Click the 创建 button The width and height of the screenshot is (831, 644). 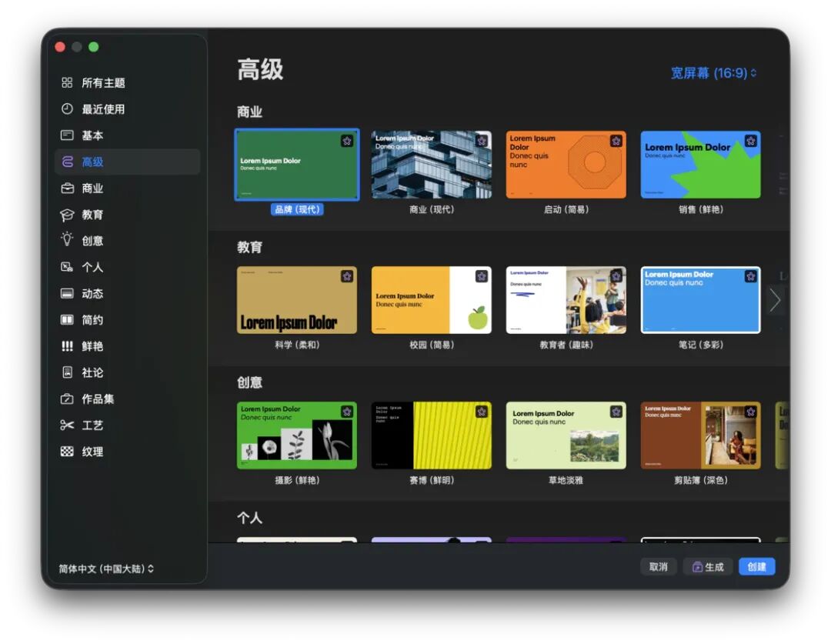pyautogui.click(x=757, y=566)
